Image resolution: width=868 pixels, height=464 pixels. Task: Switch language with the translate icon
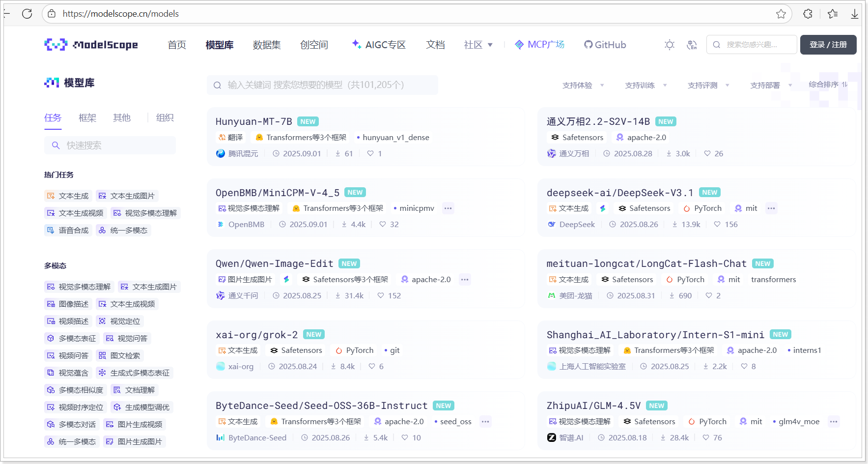tap(692, 45)
